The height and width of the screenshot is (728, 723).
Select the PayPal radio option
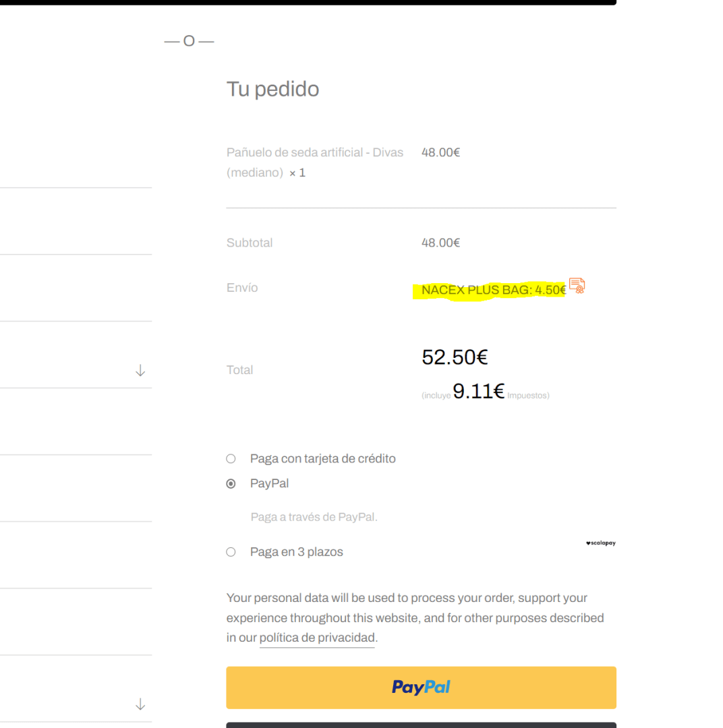pos(231,484)
